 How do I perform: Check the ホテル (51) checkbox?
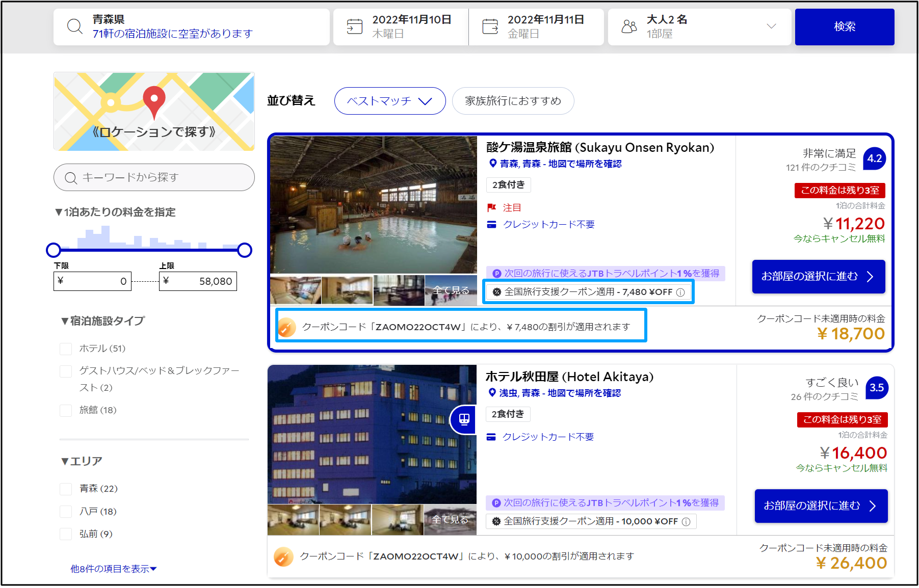pyautogui.click(x=66, y=349)
